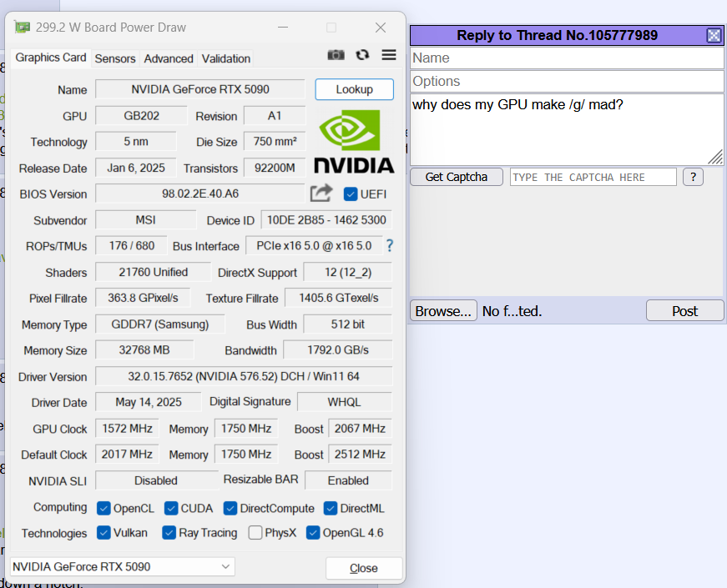Screen dimensions: 727x588
Task: Click the NVIDIA logo image
Action: [x=354, y=141]
